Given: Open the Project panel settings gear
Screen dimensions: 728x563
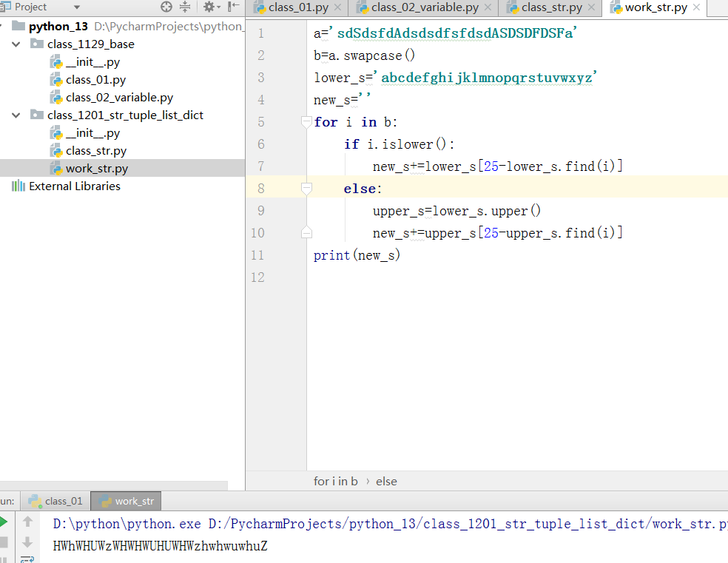Looking at the screenshot, I should (x=209, y=7).
